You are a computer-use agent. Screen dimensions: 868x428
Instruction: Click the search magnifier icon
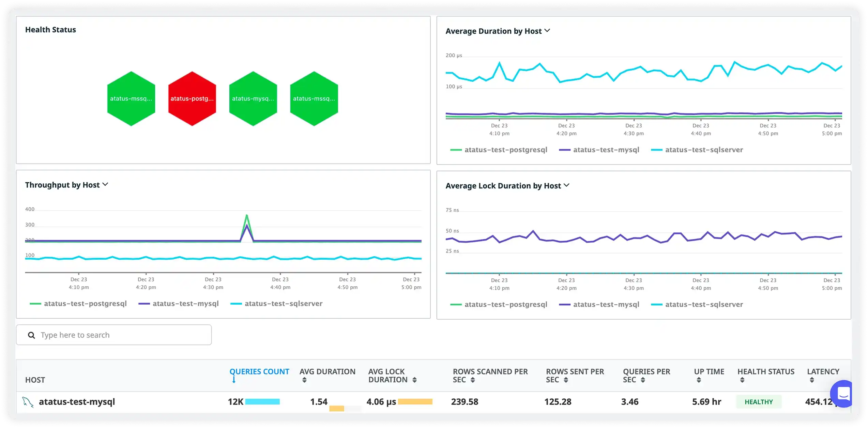(31, 335)
